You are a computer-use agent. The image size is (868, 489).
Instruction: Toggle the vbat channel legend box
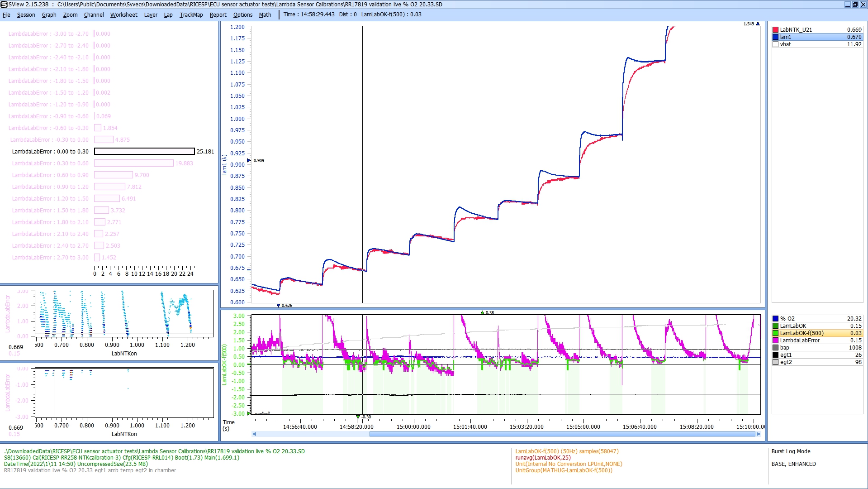tap(775, 44)
